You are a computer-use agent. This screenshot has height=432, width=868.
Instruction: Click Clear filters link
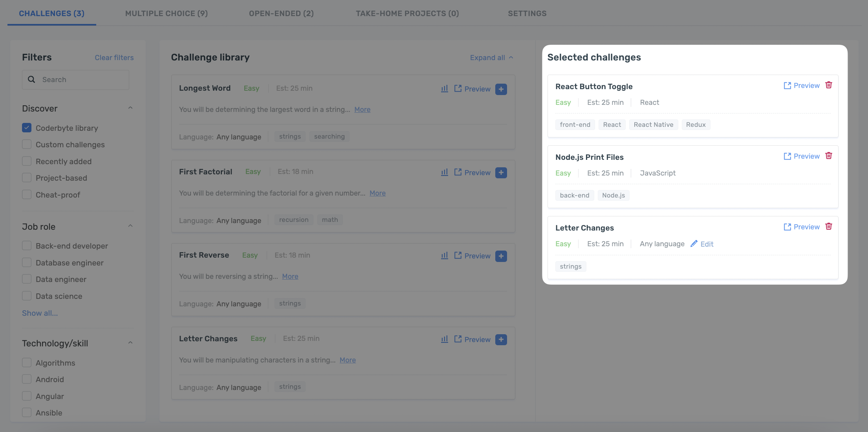(114, 58)
